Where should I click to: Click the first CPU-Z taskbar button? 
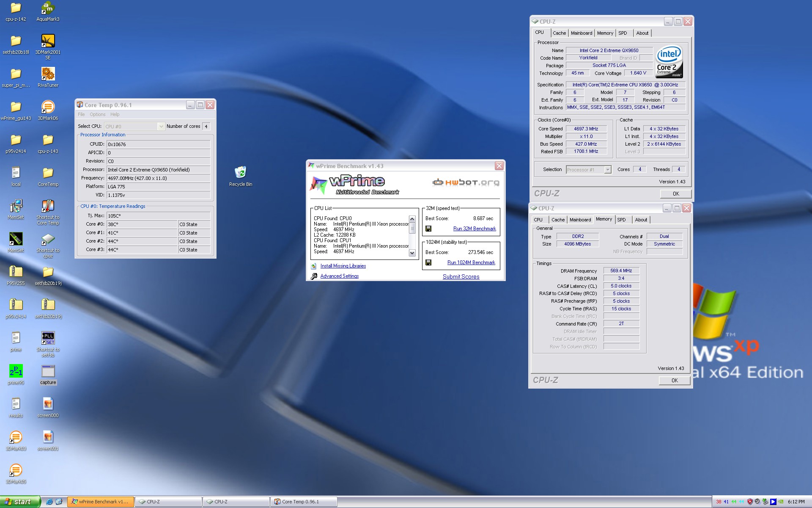tap(168, 502)
